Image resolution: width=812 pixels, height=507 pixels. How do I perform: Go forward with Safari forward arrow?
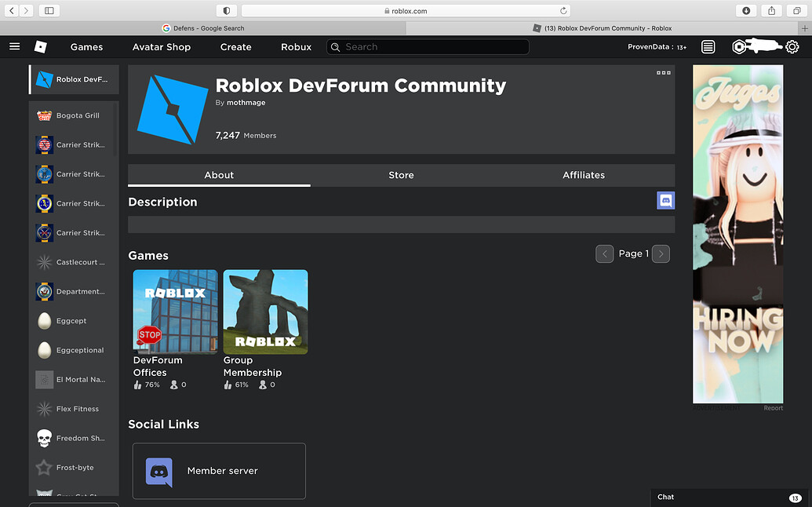point(27,10)
